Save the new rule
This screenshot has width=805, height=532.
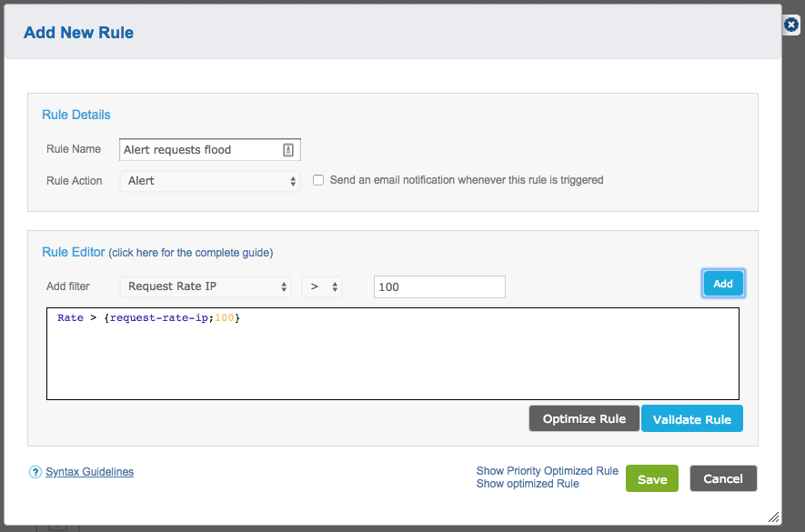point(652,478)
